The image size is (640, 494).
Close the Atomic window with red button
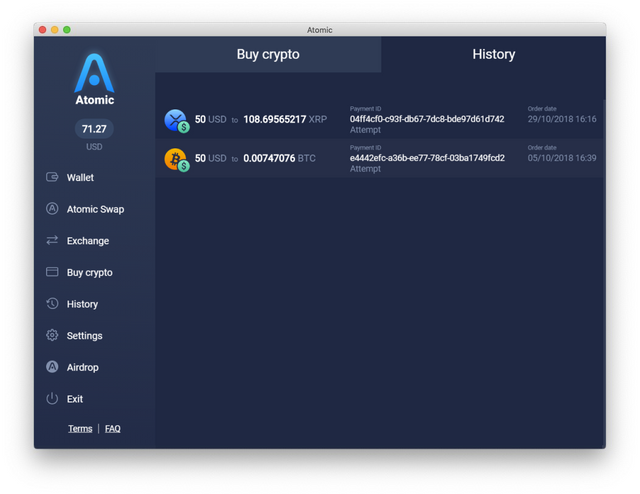[x=42, y=29]
